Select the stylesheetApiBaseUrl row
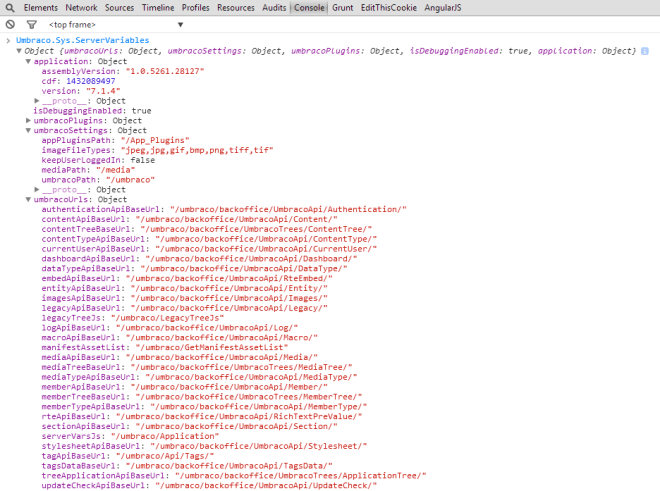This screenshot has width=660, height=491. click(x=204, y=446)
